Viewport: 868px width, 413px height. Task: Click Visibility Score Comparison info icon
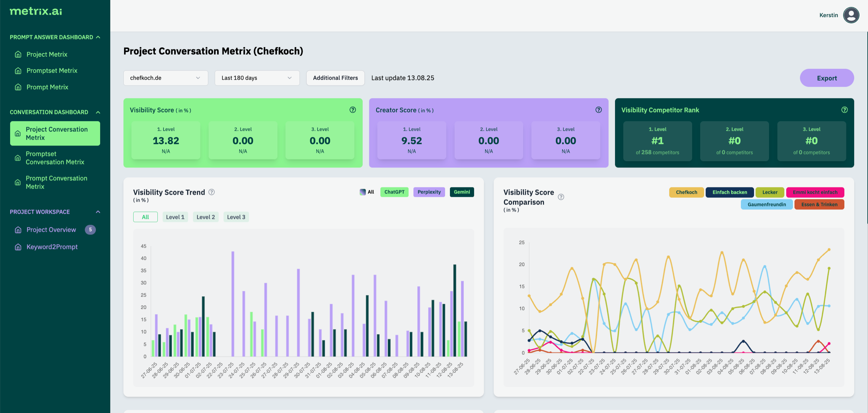pos(561,197)
